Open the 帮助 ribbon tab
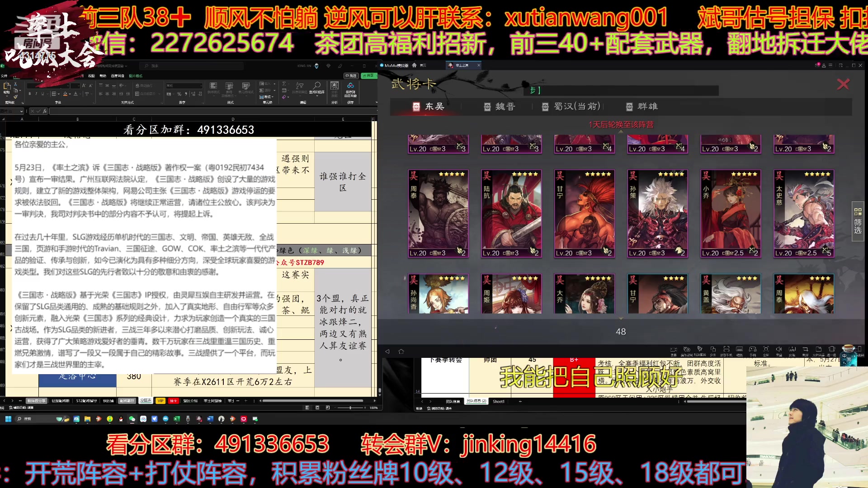The width and height of the screenshot is (868, 488). click(103, 76)
